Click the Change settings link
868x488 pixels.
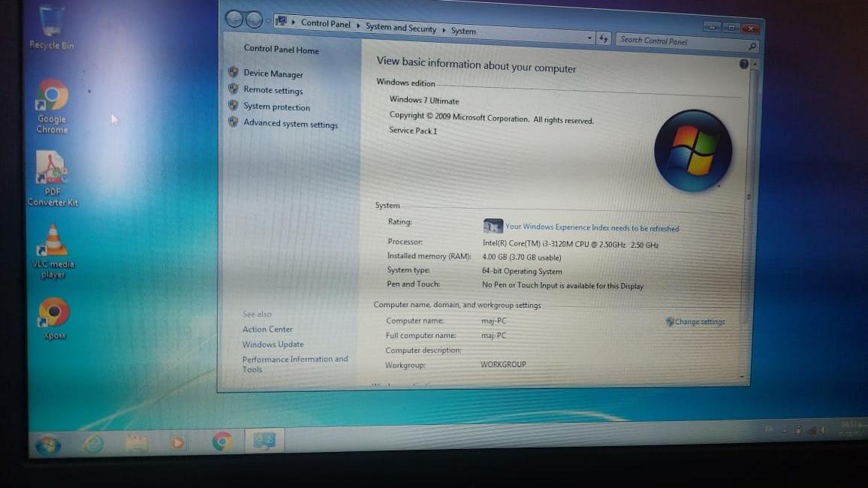[699, 322]
